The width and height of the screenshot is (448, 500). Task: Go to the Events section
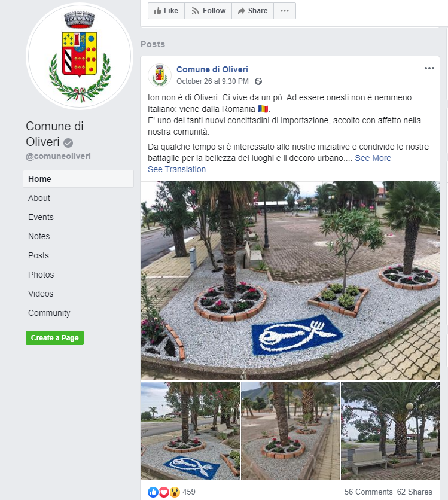pos(41,217)
